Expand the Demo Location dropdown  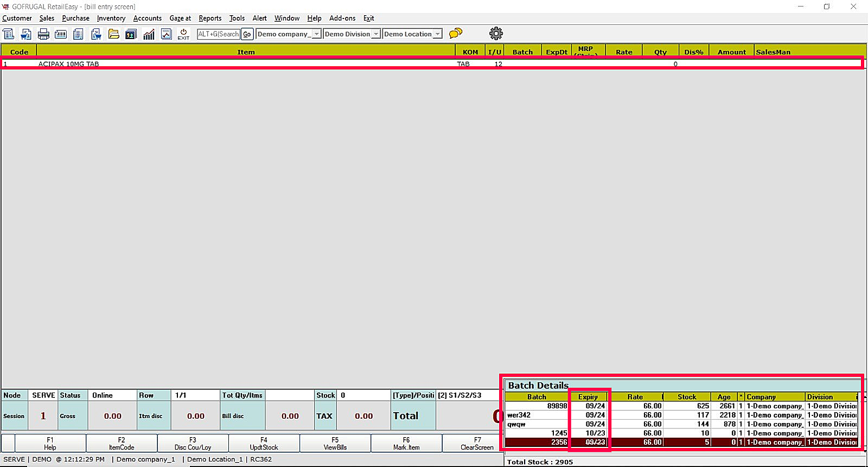[x=437, y=34]
